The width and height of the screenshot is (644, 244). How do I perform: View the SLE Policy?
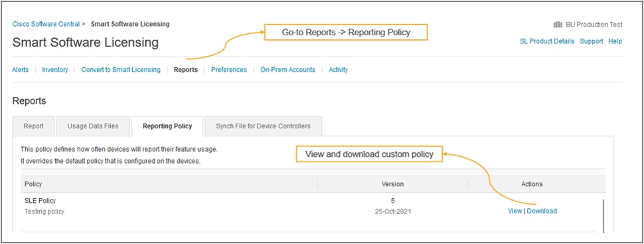[x=515, y=211]
